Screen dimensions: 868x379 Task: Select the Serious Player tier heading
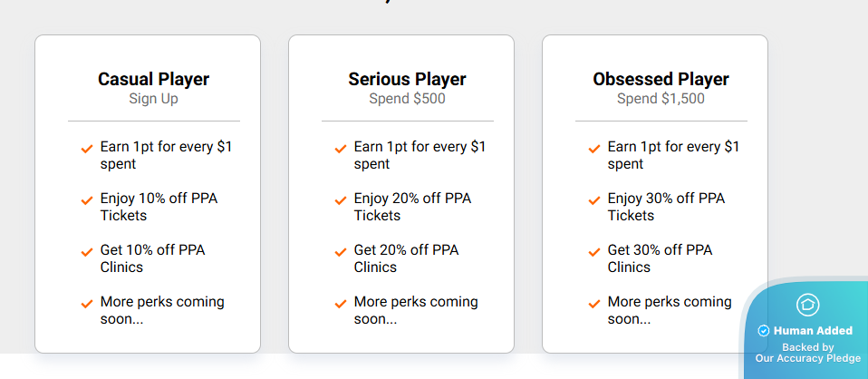click(x=407, y=79)
